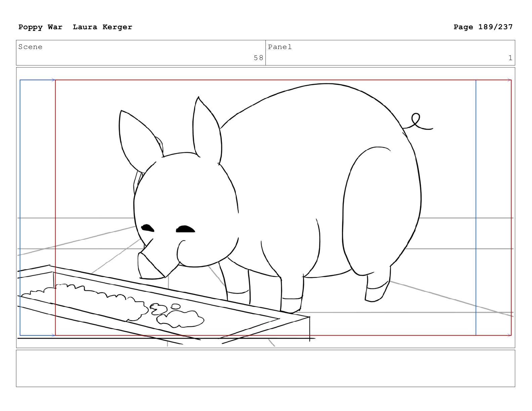Click the empty notes box below the panel
The height and width of the screenshot is (411, 532).
point(265,368)
